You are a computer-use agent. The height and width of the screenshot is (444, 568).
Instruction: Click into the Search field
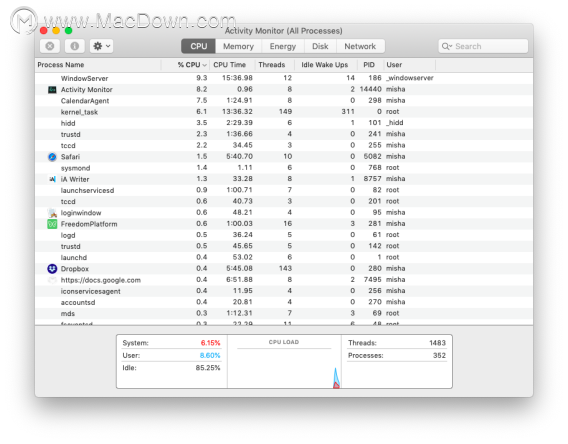point(483,46)
